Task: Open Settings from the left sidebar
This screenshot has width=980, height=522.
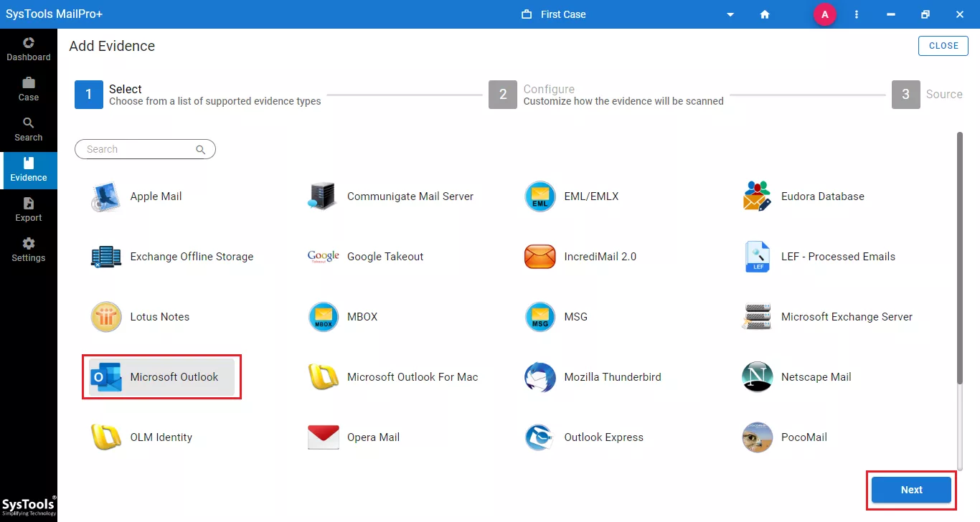Action: [x=29, y=250]
